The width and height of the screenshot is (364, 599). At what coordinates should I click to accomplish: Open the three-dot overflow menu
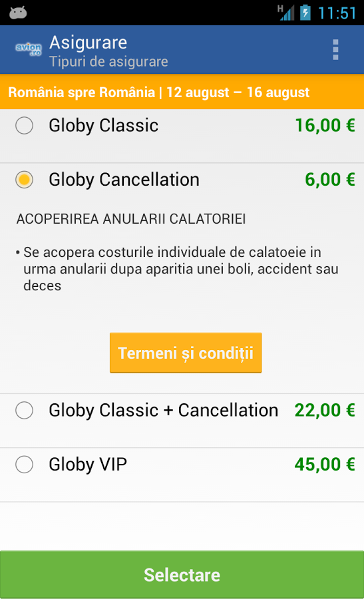click(335, 50)
